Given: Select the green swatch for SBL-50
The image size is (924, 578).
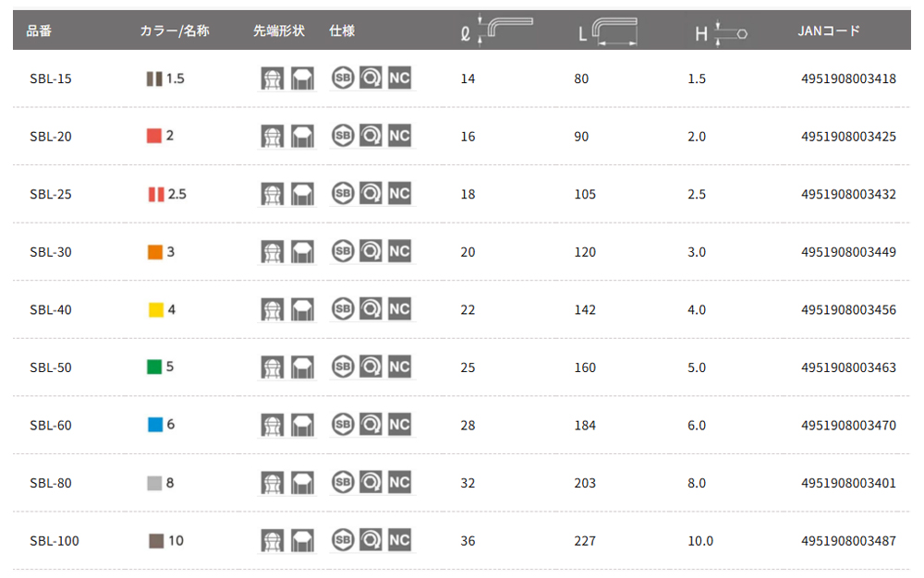Looking at the screenshot, I should (x=153, y=367).
